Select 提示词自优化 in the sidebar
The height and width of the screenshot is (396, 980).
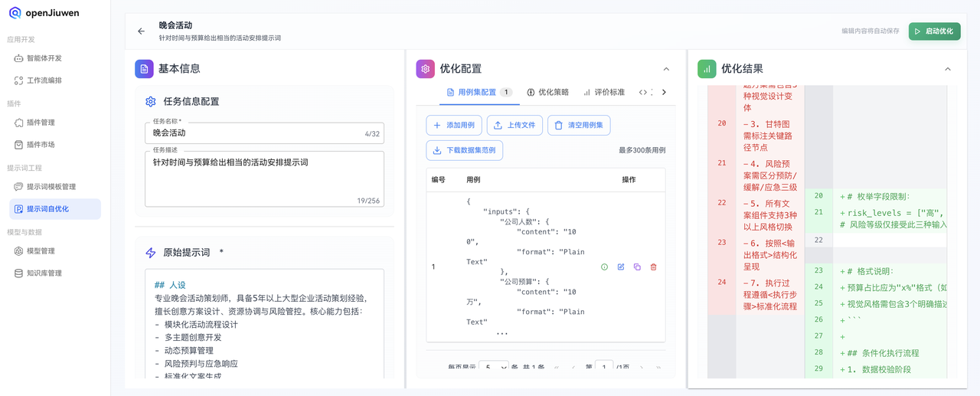55,209
